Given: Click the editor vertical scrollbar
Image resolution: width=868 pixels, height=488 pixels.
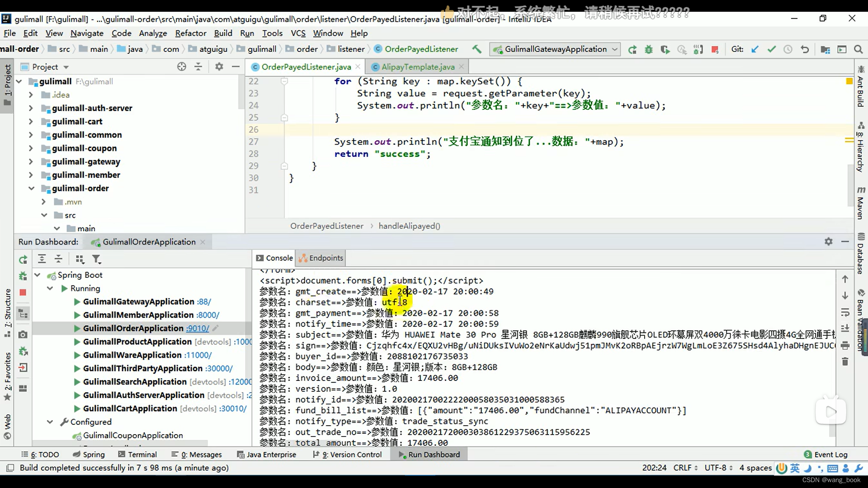Looking at the screenshot, I should click(850, 185).
